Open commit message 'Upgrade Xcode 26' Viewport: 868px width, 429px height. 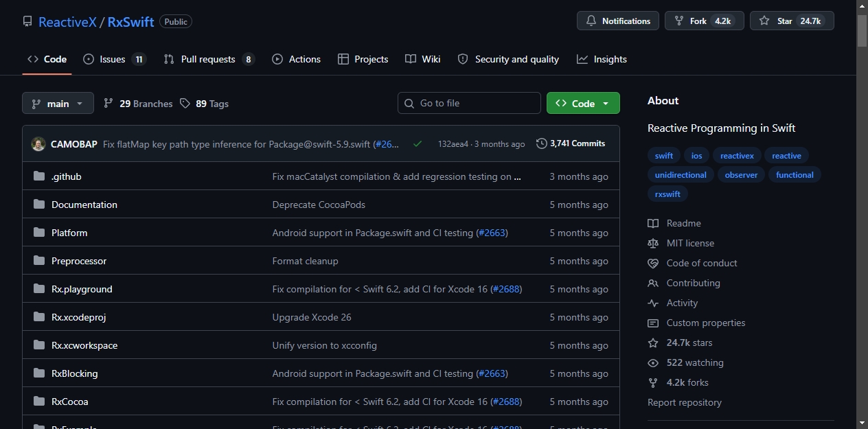tap(312, 317)
